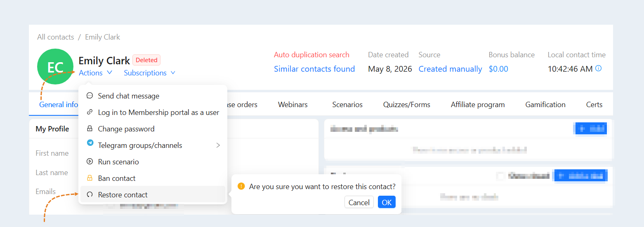Open the Gamification tab
Image resolution: width=644 pixels, height=227 pixels.
(x=545, y=105)
